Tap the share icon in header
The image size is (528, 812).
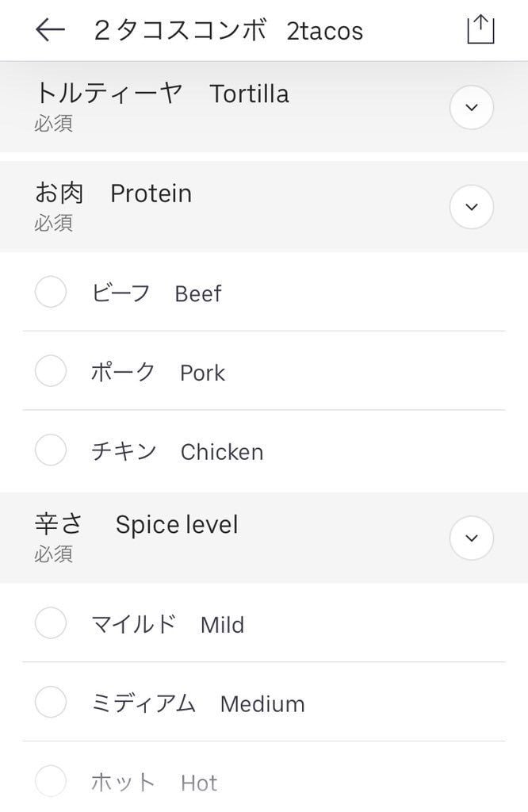coord(480,30)
